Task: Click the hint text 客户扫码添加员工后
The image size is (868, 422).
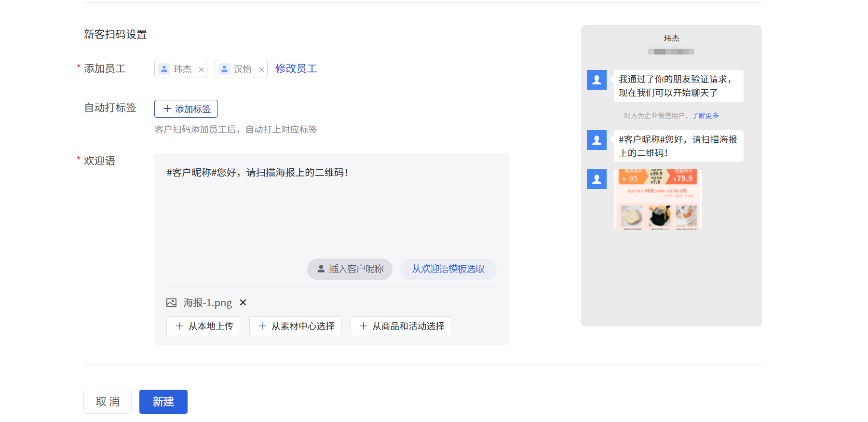Action: pos(236,129)
